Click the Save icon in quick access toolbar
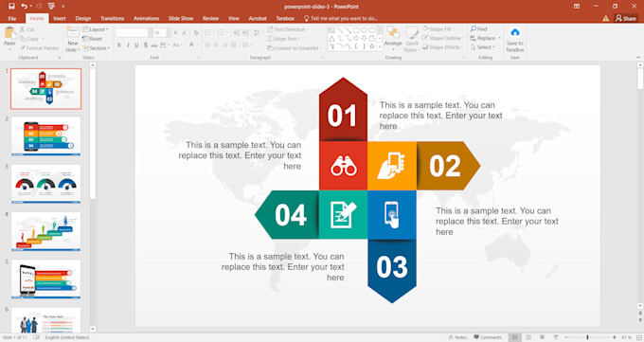The height and width of the screenshot is (342, 644). [x=11, y=7]
